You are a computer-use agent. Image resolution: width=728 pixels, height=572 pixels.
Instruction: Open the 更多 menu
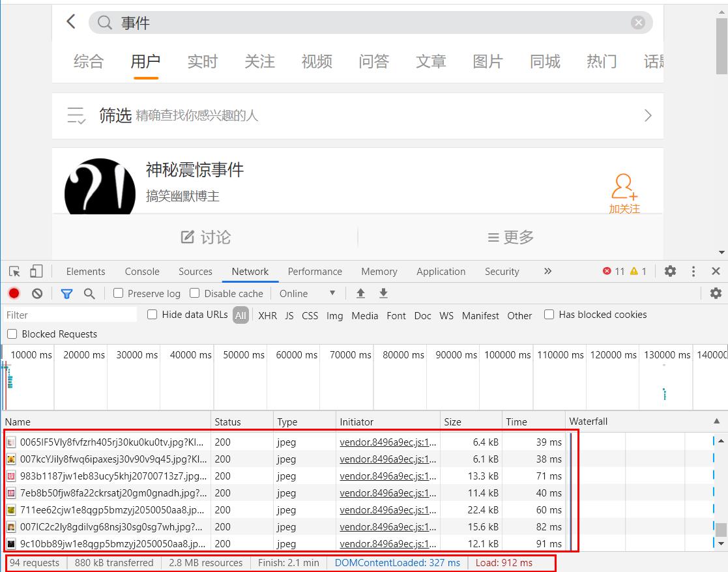pos(510,237)
